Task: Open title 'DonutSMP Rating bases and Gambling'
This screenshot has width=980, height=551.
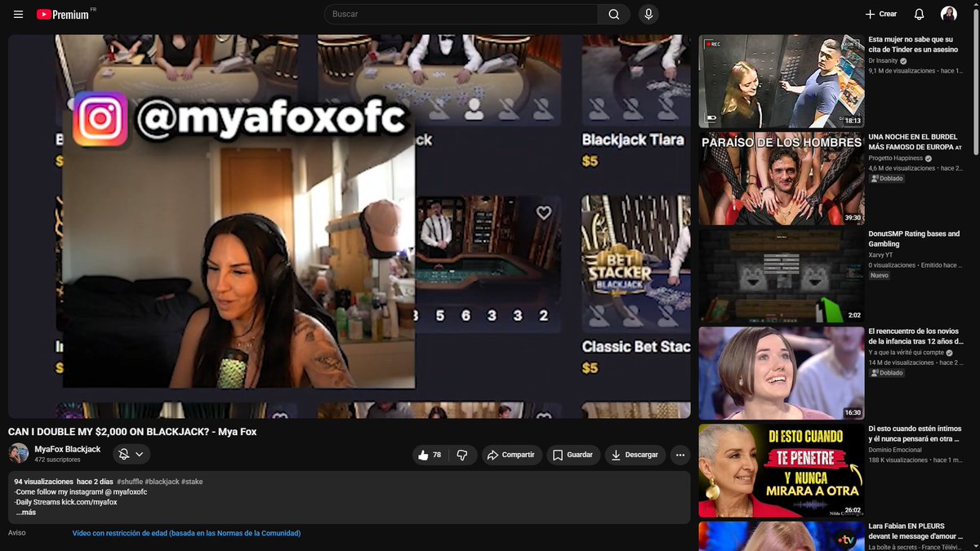Action: [914, 238]
